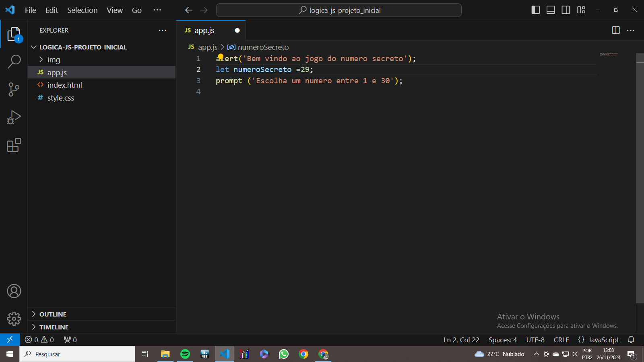
Task: Click the lightbulb code action icon
Action: click(x=221, y=57)
